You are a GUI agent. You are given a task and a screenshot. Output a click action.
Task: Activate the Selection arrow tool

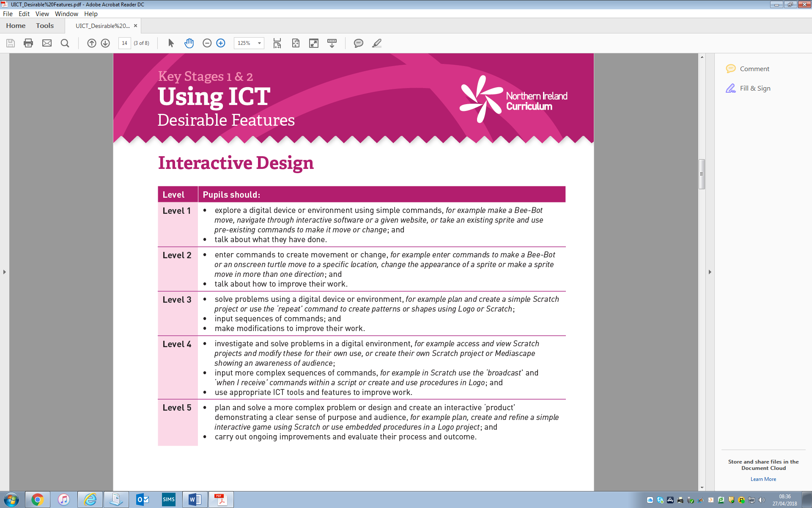[x=171, y=43]
